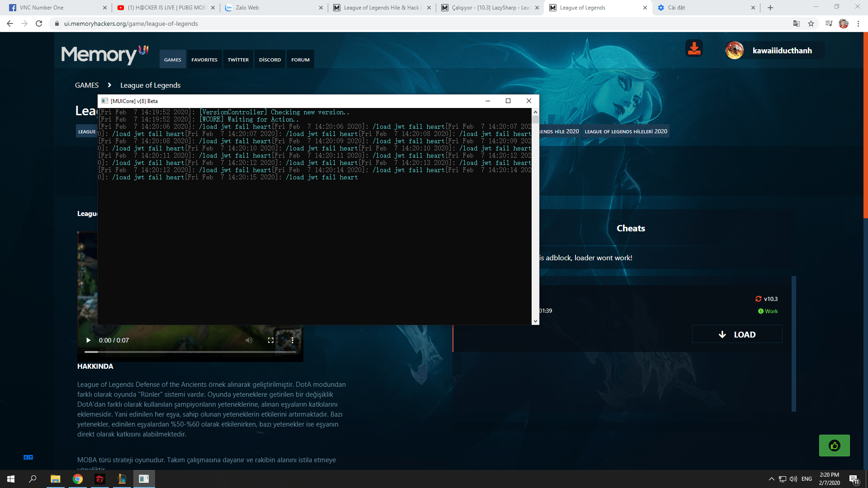Go back in browser history
Image resolution: width=868 pixels, height=488 pixels.
pyautogui.click(x=10, y=23)
